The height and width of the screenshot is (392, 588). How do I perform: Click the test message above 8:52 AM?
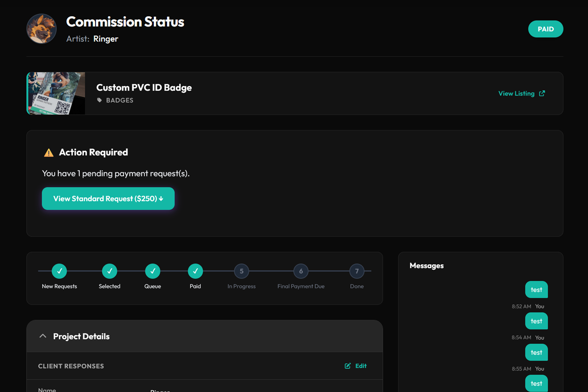[537, 290]
